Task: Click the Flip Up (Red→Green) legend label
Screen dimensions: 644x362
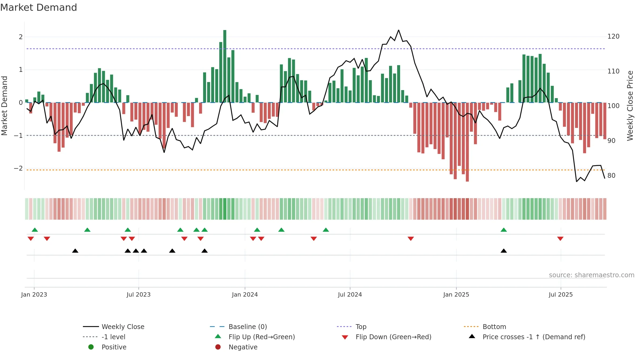Action: coord(262,337)
